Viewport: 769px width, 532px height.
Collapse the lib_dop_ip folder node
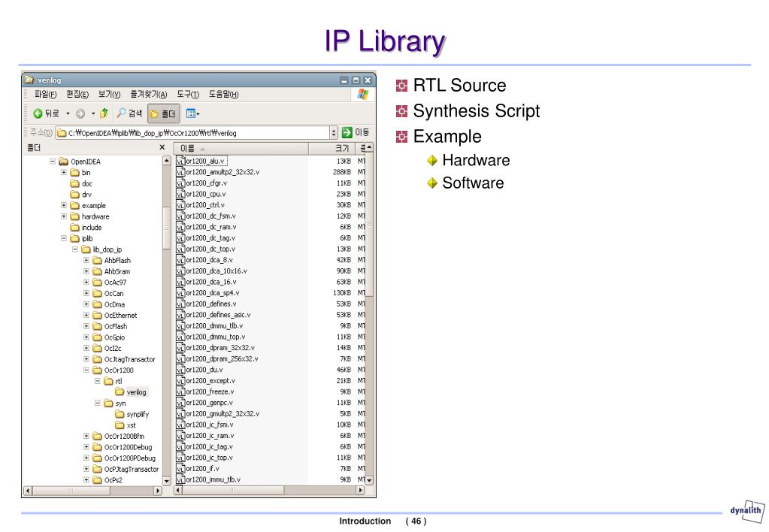pos(75,249)
